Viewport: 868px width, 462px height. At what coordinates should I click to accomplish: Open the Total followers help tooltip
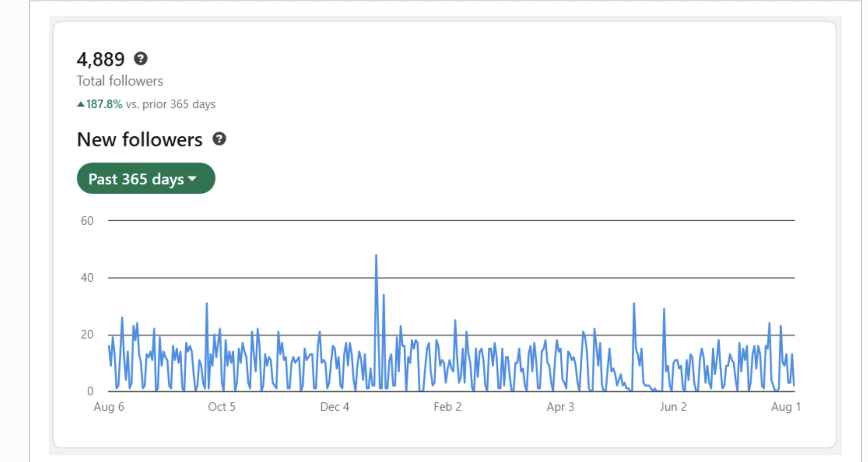140,59
